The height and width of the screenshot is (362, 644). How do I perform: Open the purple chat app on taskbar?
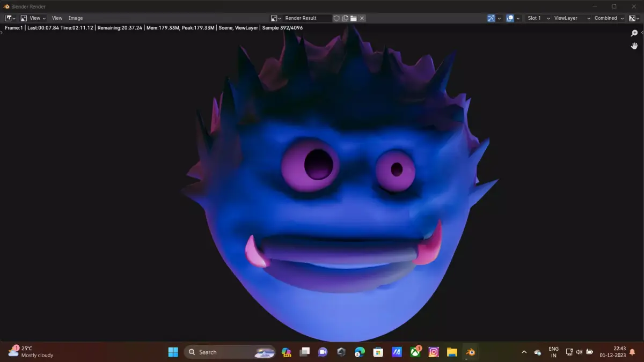pyautogui.click(x=323, y=352)
